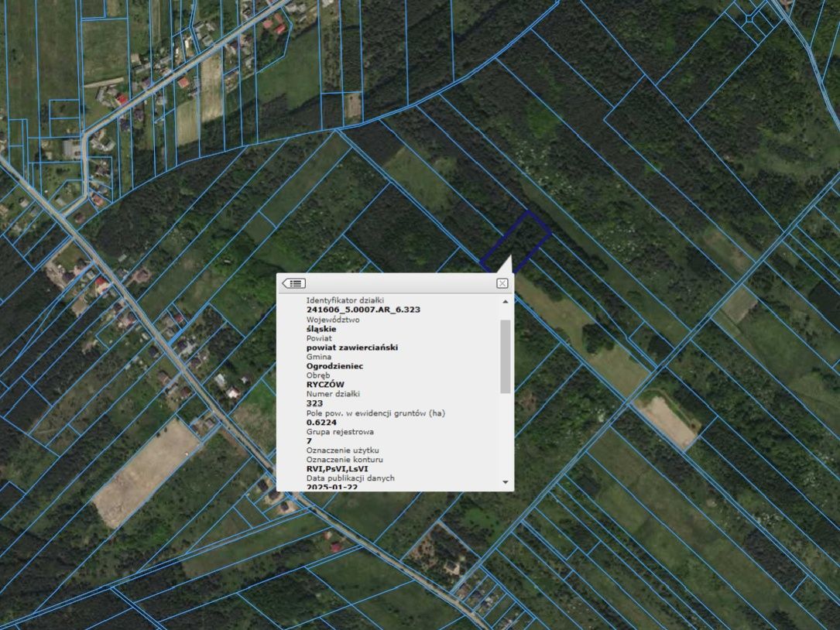Screen dimensions: 840x630
Task: Click the publication date 2025-01-22
Action: [331, 487]
